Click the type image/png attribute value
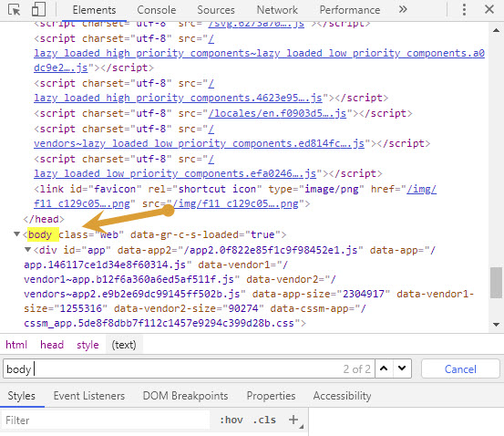 pos(331,189)
